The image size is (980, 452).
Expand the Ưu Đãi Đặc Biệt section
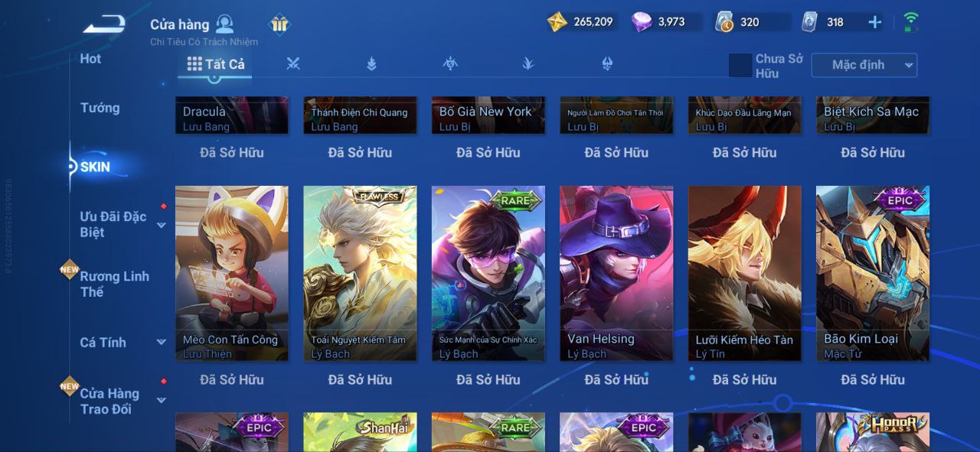tap(162, 225)
